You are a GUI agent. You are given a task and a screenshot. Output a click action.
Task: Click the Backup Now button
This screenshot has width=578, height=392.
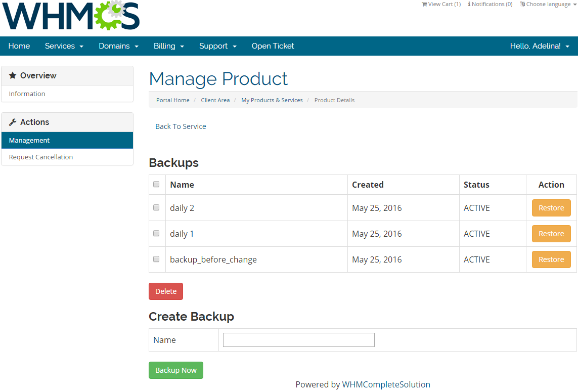click(175, 370)
